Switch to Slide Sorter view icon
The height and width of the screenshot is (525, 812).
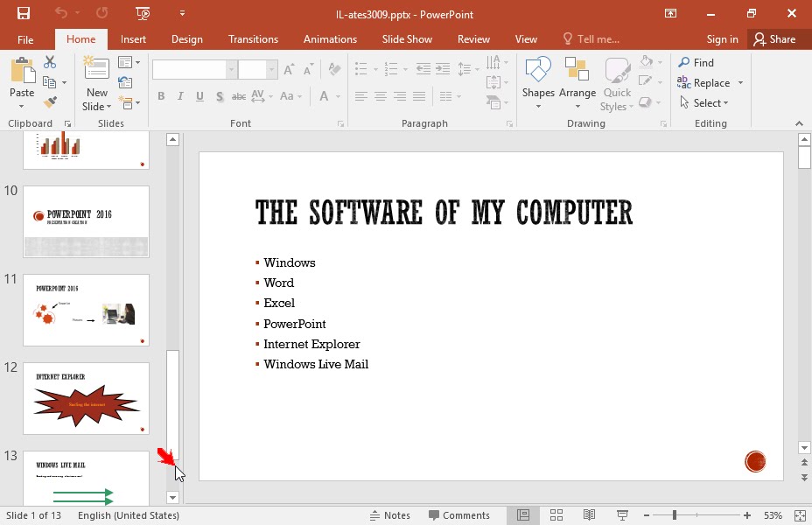click(556, 515)
